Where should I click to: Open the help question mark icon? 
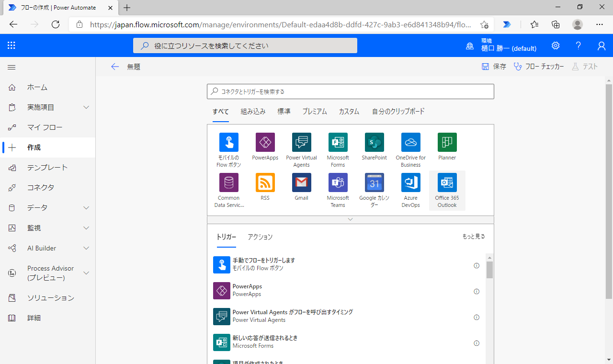(x=579, y=45)
